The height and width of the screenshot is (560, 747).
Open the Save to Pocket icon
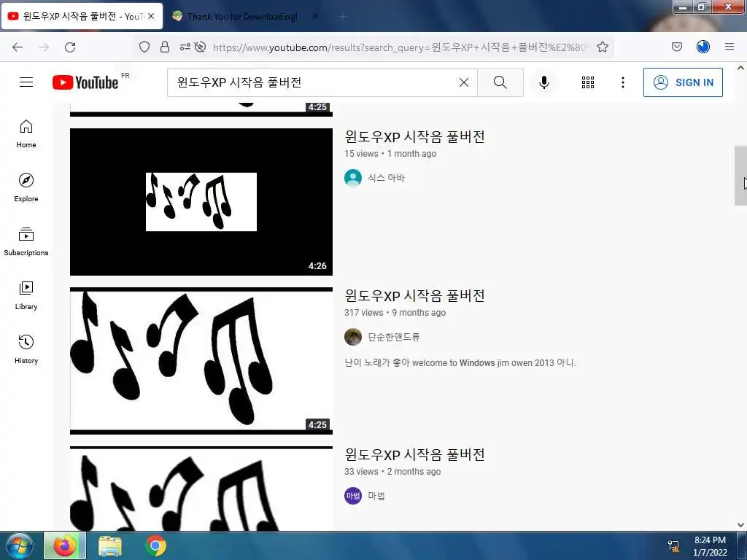pos(676,47)
